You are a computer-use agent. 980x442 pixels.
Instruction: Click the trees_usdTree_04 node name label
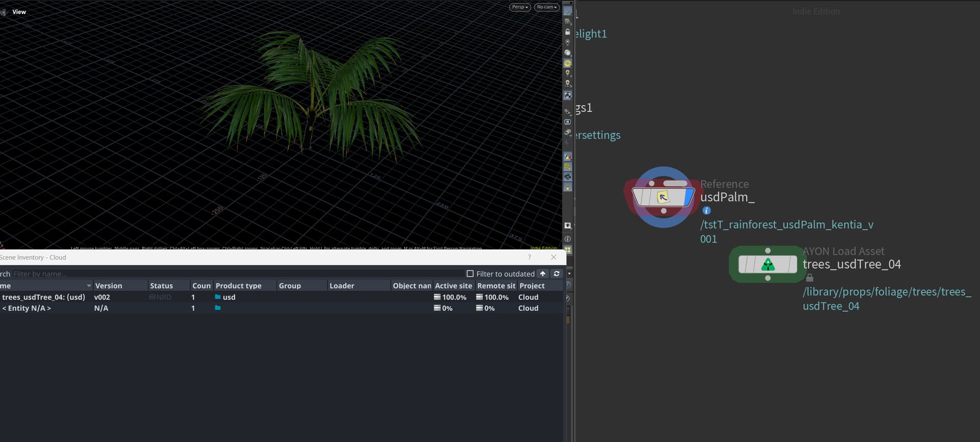point(852,264)
